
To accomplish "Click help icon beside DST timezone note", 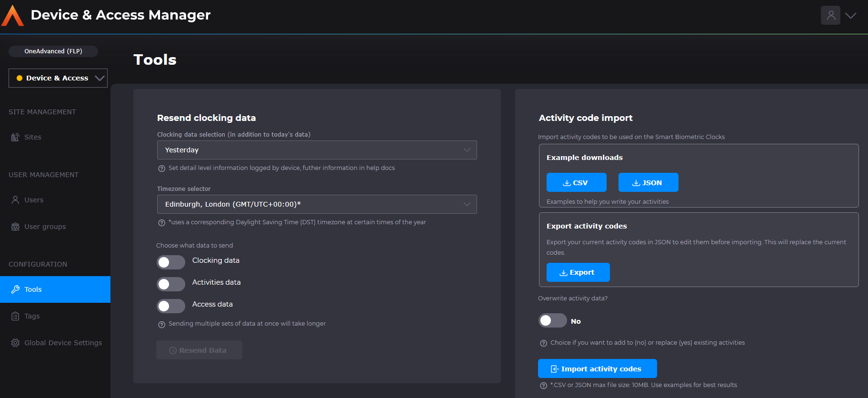I will pyautogui.click(x=161, y=223).
